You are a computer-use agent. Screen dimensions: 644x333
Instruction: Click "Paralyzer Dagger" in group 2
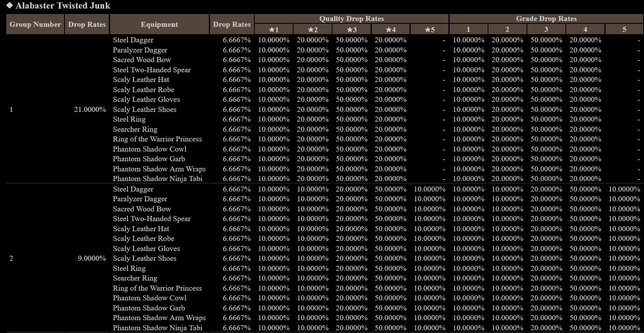[140, 199]
